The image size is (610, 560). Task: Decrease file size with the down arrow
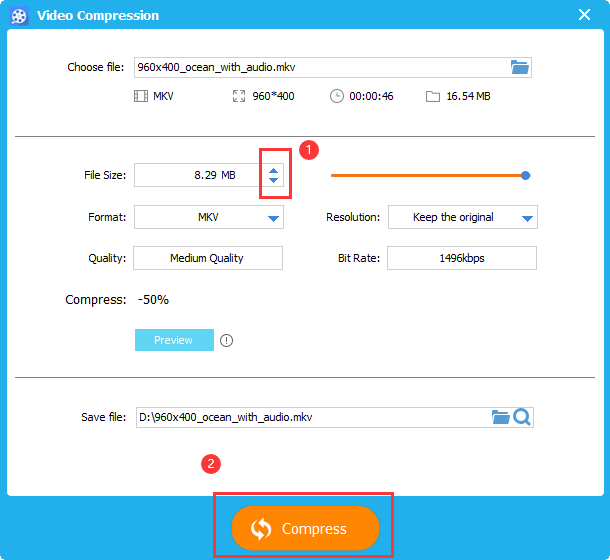pyautogui.click(x=274, y=181)
